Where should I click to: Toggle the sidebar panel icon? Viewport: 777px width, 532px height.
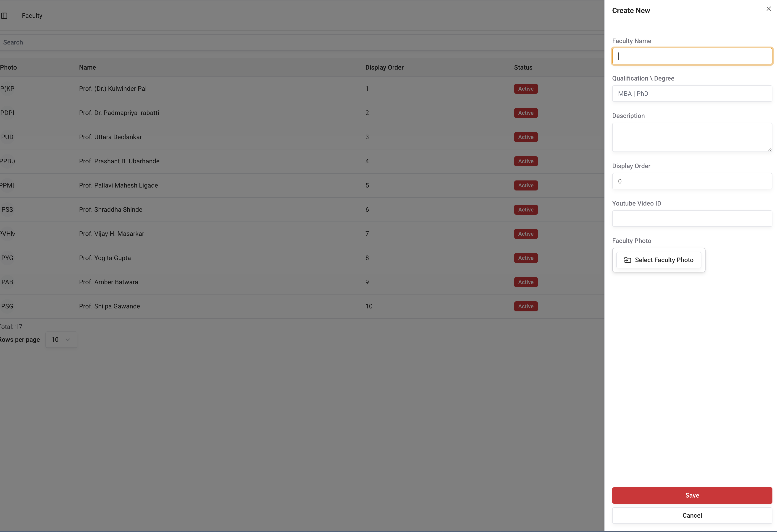click(x=4, y=16)
